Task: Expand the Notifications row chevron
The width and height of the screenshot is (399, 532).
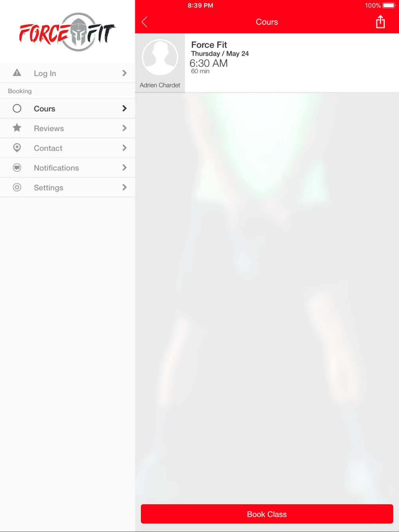Action: point(124,167)
